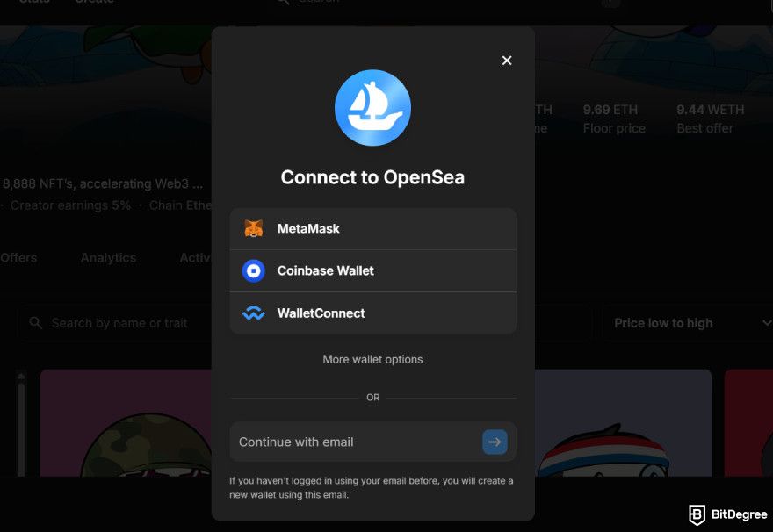This screenshot has width=773, height=532.
Task: Click the WalletConnect wave icon
Action: 254,313
